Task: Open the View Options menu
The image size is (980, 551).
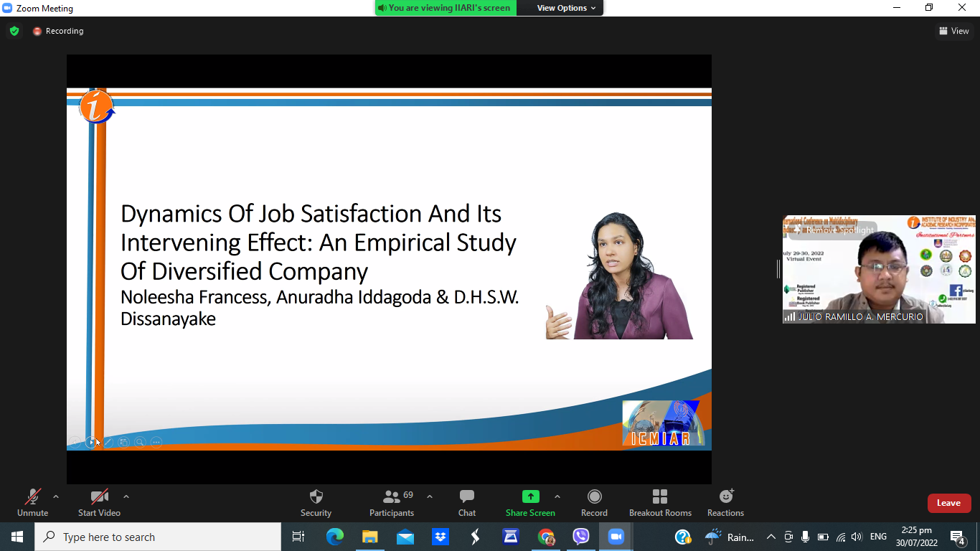Action: tap(566, 8)
